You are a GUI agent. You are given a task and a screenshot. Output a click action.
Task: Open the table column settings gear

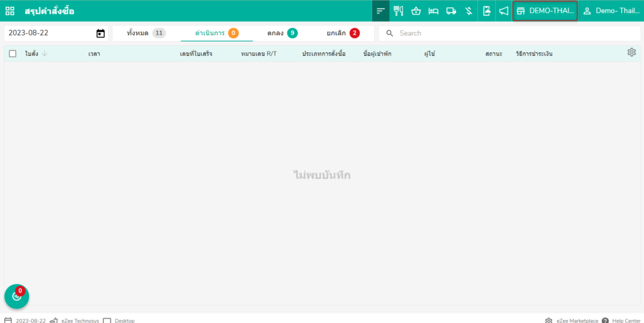click(x=631, y=52)
